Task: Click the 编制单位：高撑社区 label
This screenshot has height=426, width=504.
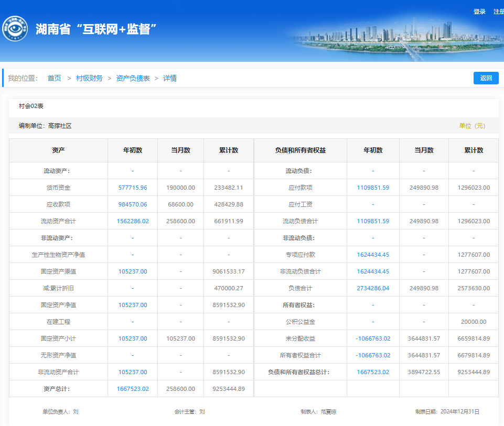Action: [45, 126]
